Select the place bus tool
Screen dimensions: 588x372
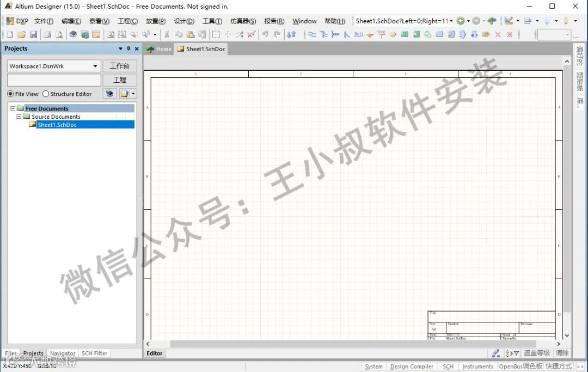(x=323, y=34)
